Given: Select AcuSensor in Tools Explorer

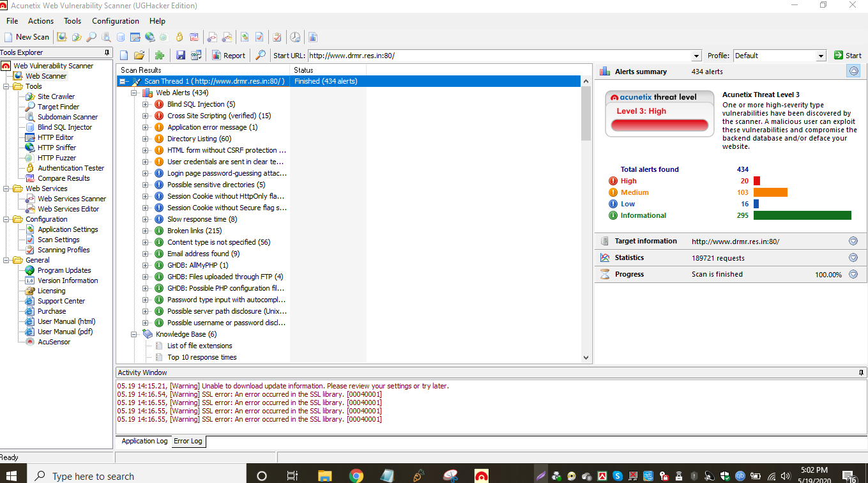Looking at the screenshot, I should (x=54, y=342).
